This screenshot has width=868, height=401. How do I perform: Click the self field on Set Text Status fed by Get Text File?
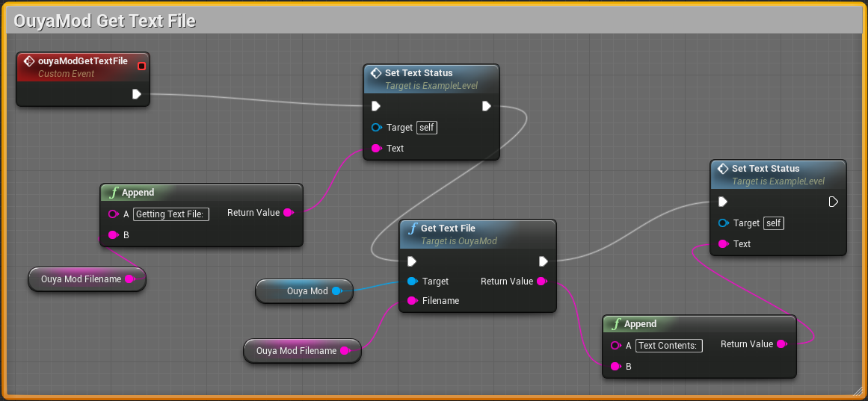pos(774,223)
